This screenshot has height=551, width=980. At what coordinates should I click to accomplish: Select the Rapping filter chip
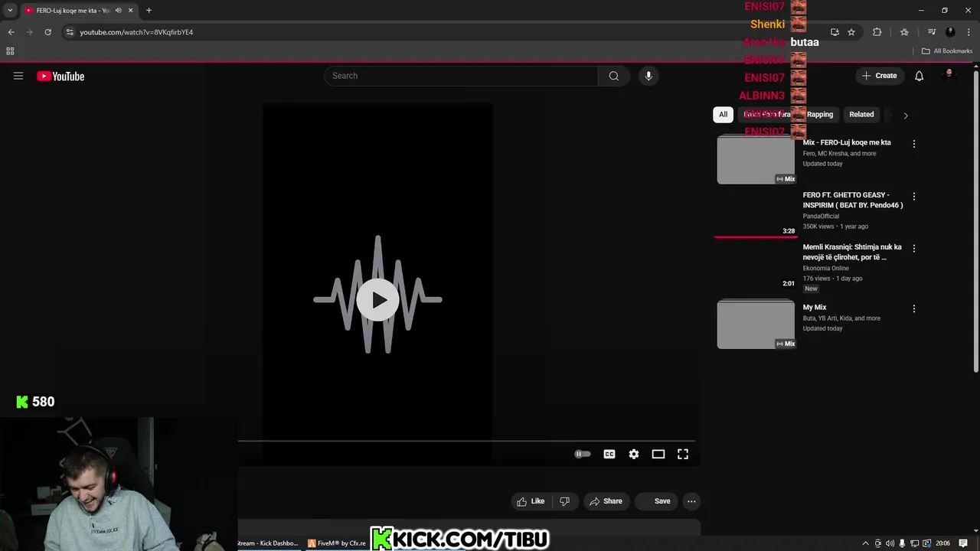click(x=819, y=114)
